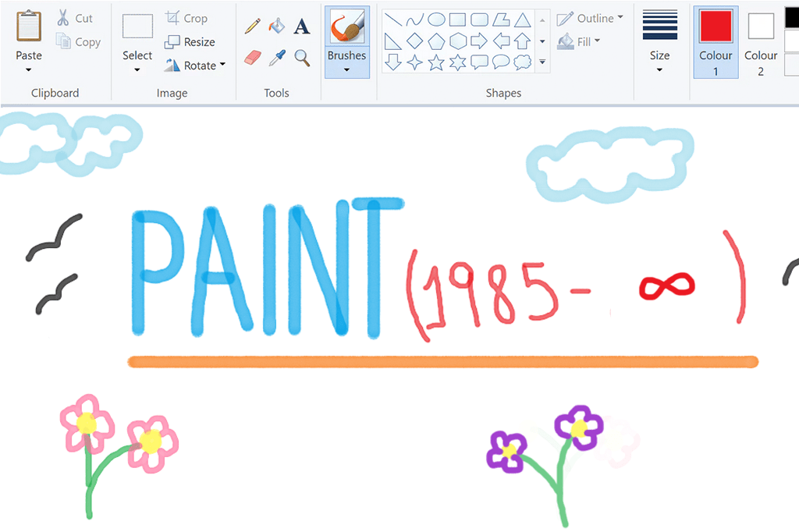The image size is (799, 532).
Task: Select the Eraser tool
Action: pyautogui.click(x=252, y=56)
